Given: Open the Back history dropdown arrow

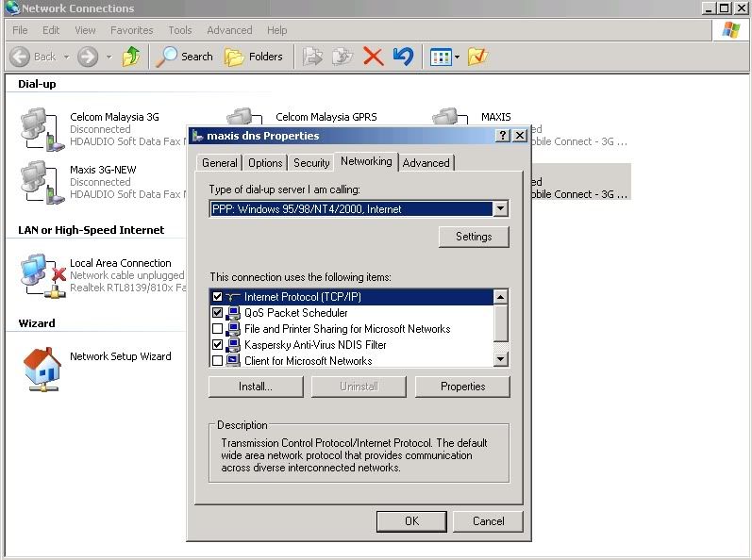Looking at the screenshot, I should [x=67, y=57].
